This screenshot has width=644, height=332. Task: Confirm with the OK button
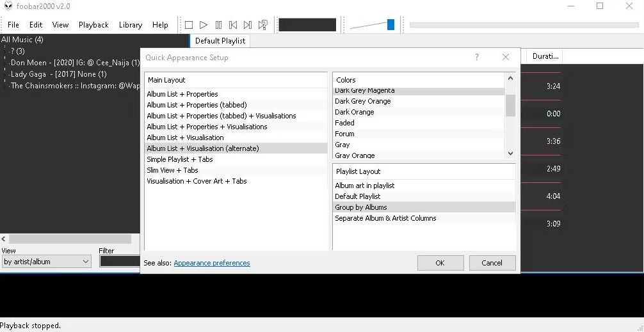(440, 263)
